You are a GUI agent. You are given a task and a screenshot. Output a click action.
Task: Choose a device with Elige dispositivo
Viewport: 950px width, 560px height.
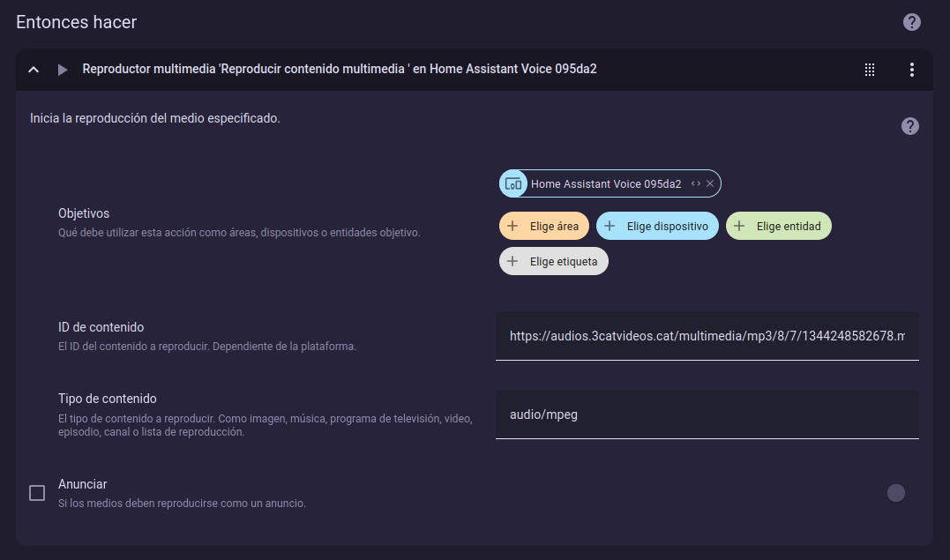[658, 226]
